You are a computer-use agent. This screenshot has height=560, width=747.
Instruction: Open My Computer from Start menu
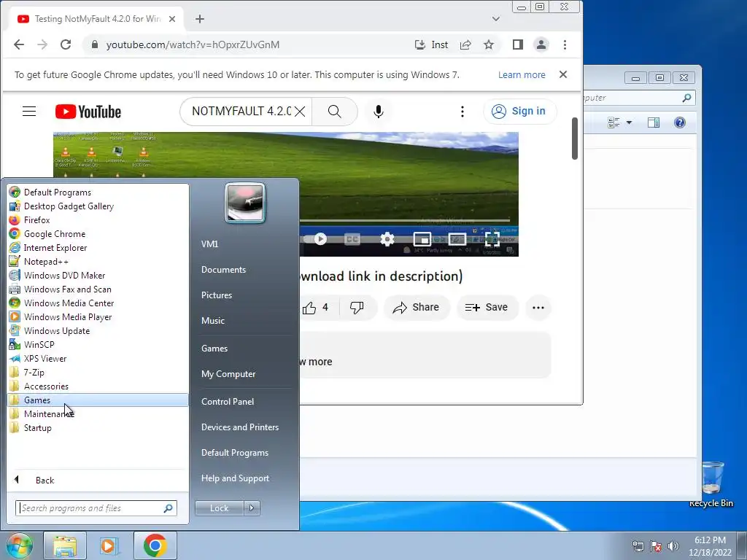pos(228,374)
